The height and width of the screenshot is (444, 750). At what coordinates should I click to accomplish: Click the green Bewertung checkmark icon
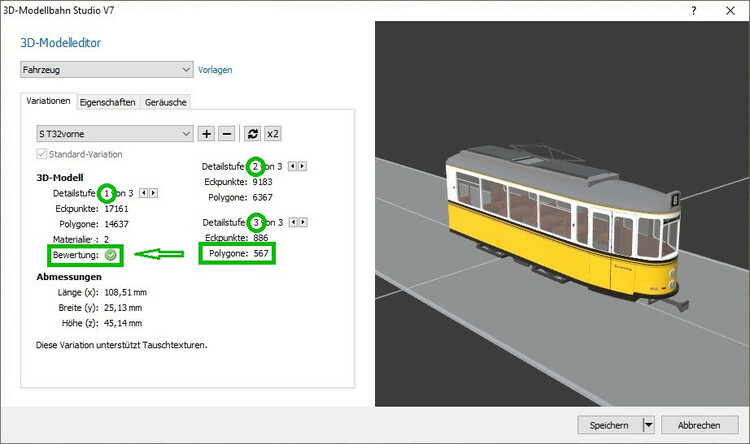coord(111,255)
